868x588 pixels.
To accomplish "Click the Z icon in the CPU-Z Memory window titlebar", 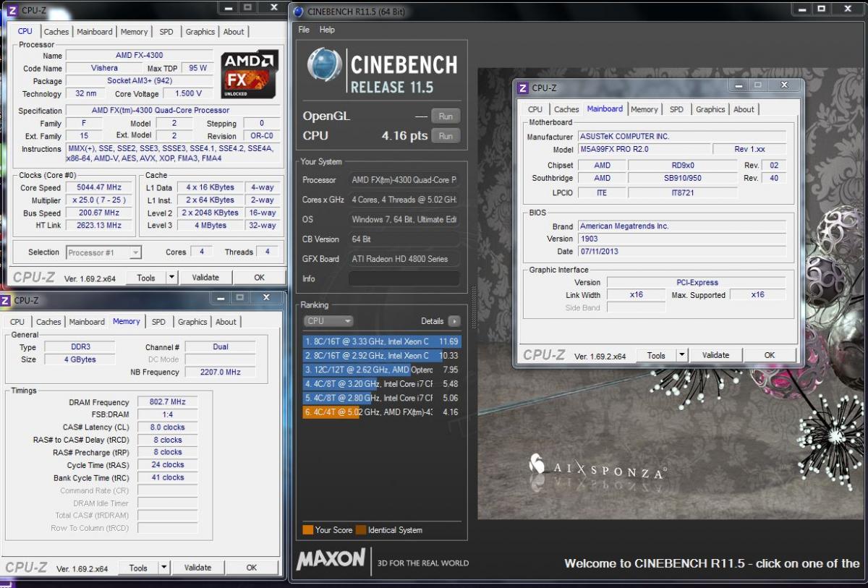I will point(6,300).
